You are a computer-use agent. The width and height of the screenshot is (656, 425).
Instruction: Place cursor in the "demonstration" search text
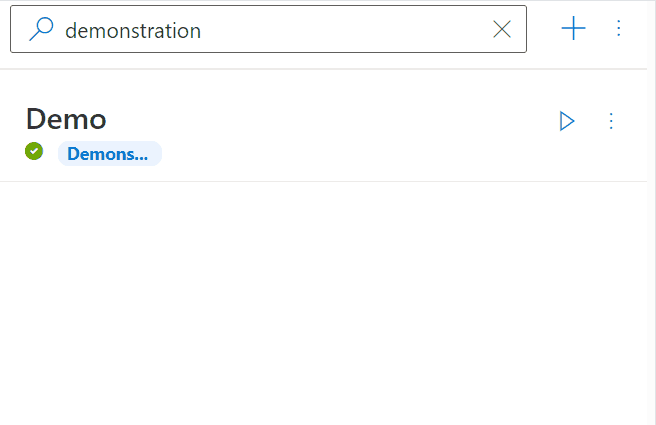[x=133, y=31]
